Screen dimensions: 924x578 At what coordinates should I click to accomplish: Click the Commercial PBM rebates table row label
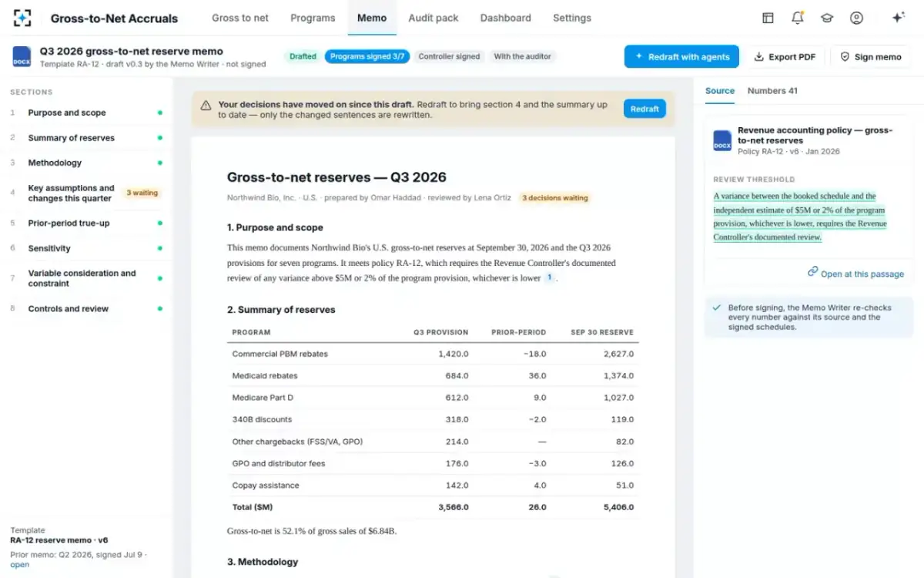[x=280, y=354]
